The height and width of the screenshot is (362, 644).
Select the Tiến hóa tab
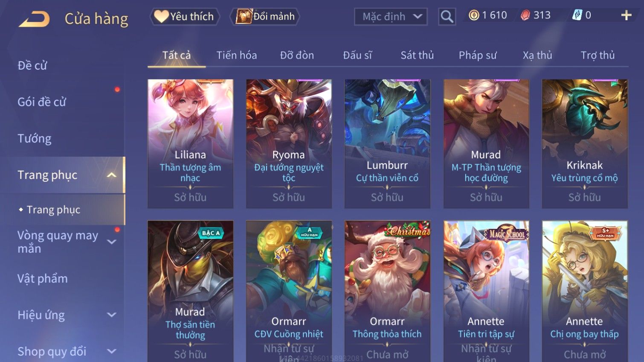click(x=237, y=55)
